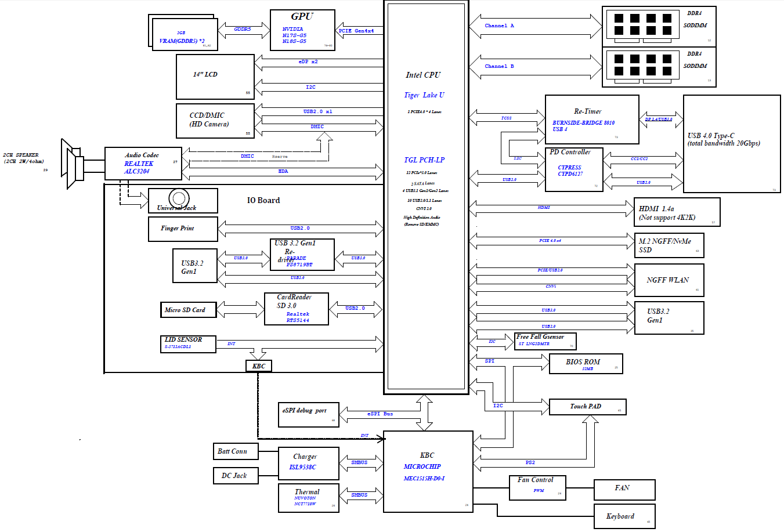Click the Microchip KBC controller block
This screenshot has width=784, height=532.
click(428, 471)
